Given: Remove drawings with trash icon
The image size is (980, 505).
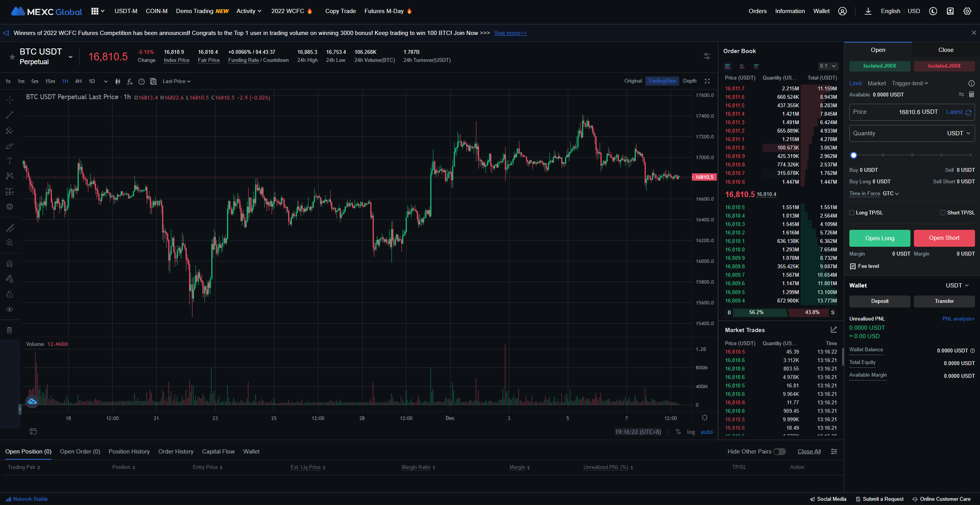Looking at the screenshot, I should pos(10,330).
